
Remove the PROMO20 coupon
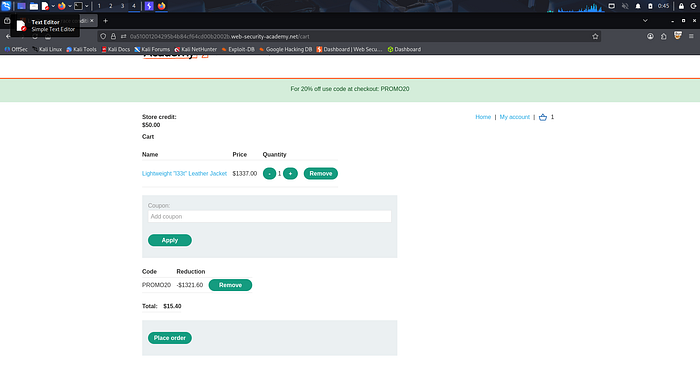tap(230, 285)
